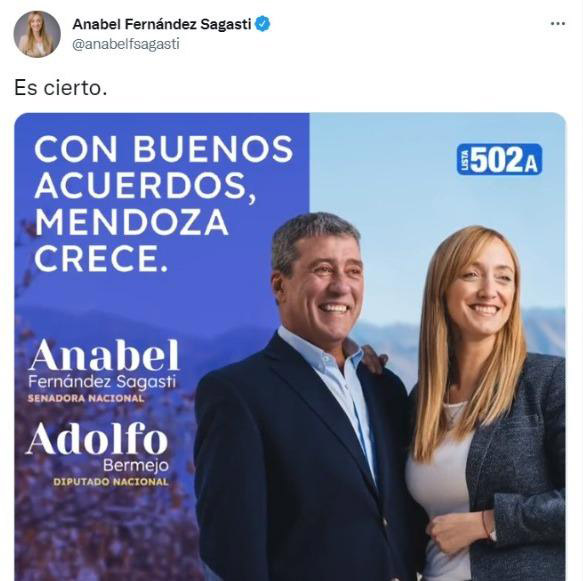Select the tweet text "Es cierto."
583x581 pixels.
pyautogui.click(x=61, y=88)
